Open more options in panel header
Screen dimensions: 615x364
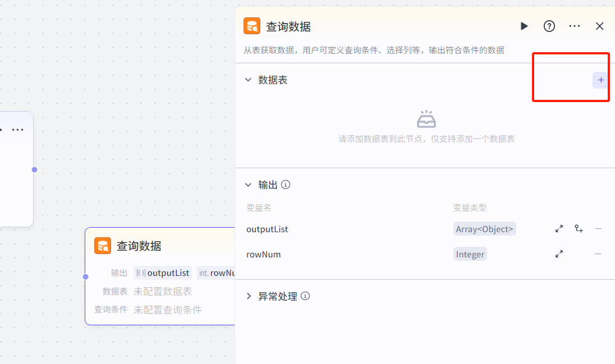click(x=575, y=26)
